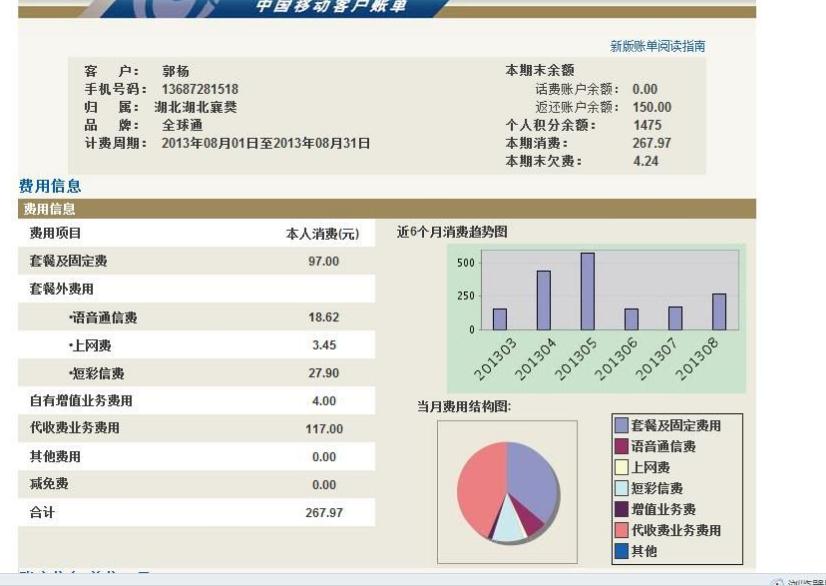Click the 减免费 row label
The width and height of the screenshot is (826, 586).
[x=49, y=484]
